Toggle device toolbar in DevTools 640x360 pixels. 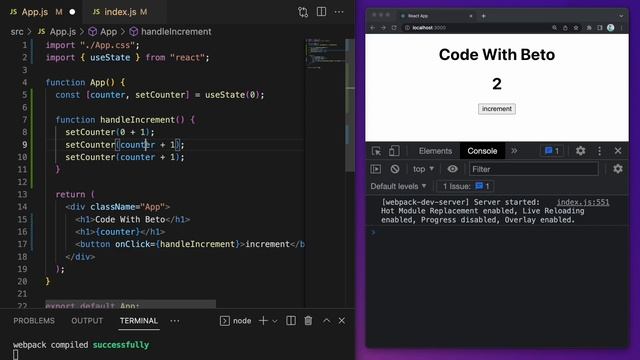pyautogui.click(x=394, y=151)
